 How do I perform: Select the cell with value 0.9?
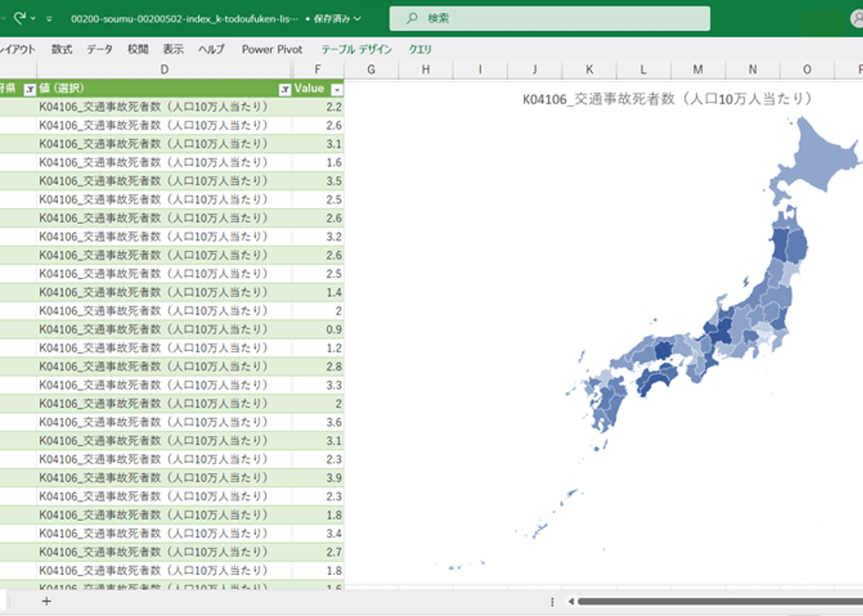[318, 329]
